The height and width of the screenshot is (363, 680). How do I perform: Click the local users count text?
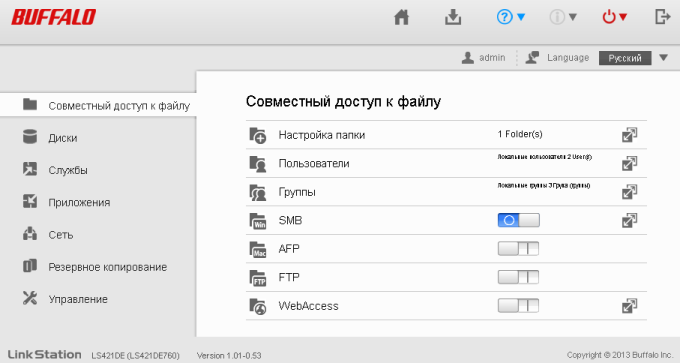click(x=545, y=157)
